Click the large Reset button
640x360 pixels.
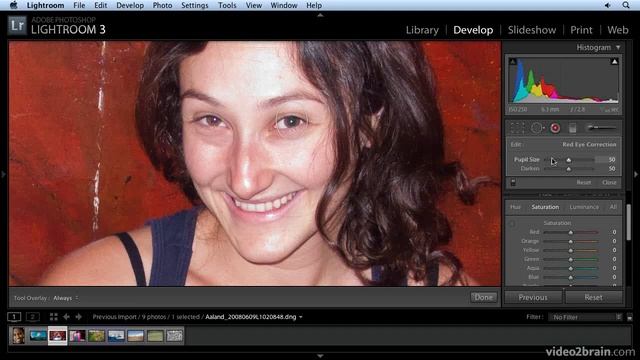[x=593, y=298]
